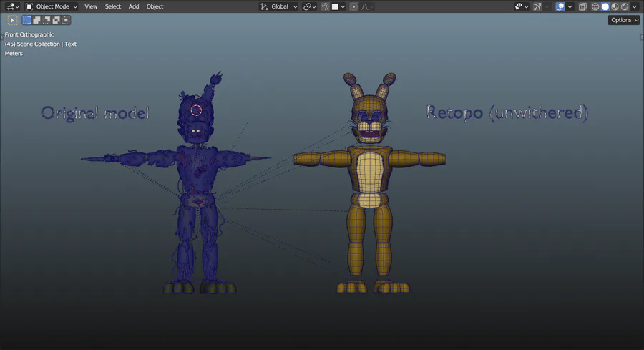Switch to wireframe viewport shading
Viewport: 644px width, 350px height.
pyautogui.click(x=595, y=6)
